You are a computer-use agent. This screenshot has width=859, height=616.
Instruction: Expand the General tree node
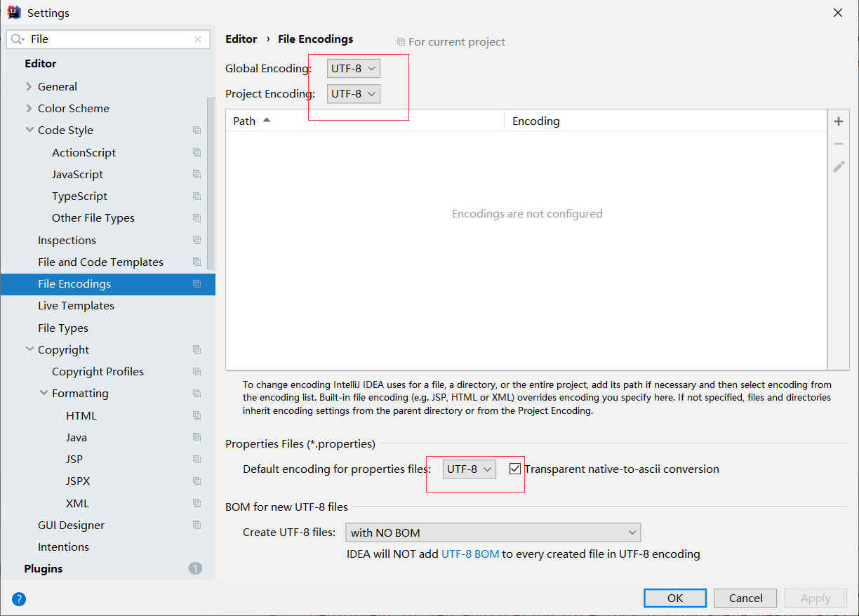(x=29, y=87)
